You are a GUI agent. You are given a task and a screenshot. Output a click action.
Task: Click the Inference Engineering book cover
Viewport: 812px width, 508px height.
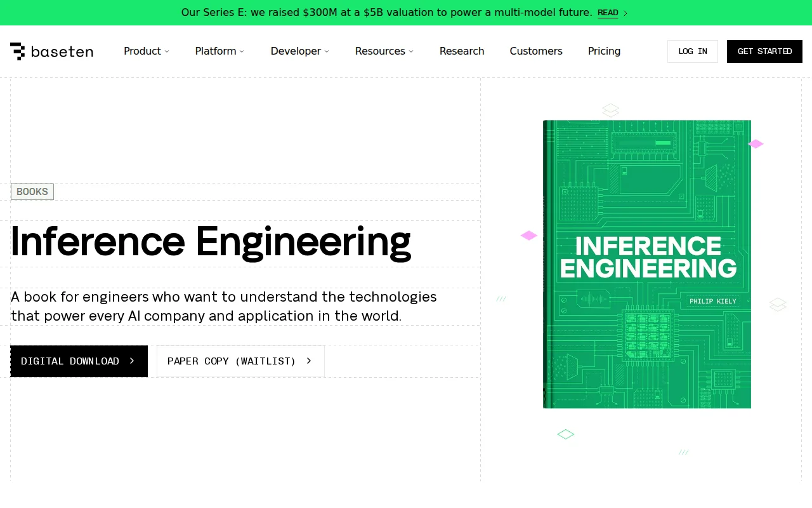click(x=647, y=264)
